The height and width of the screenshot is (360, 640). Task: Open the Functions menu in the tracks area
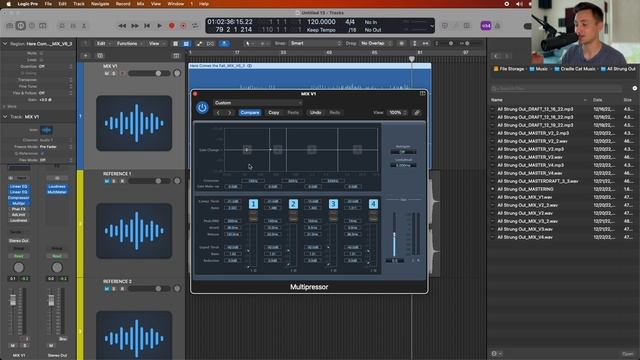pyautogui.click(x=129, y=44)
